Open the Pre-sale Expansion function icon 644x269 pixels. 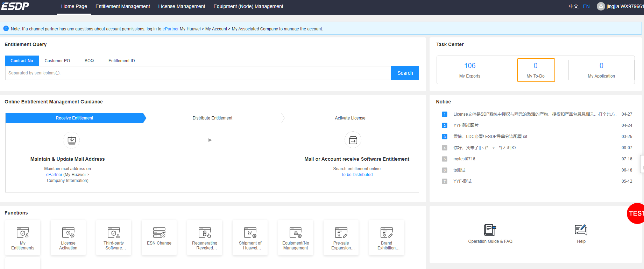point(341,233)
